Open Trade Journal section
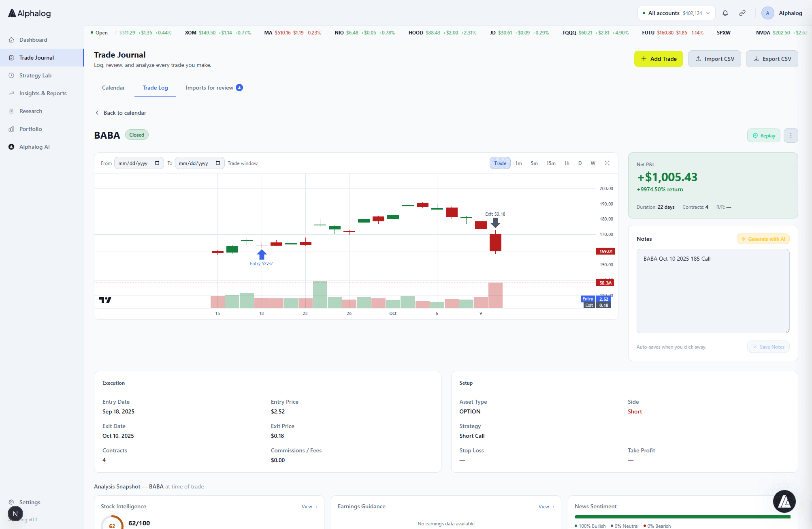Screen dimensions: 812x529 click(x=42, y=58)
